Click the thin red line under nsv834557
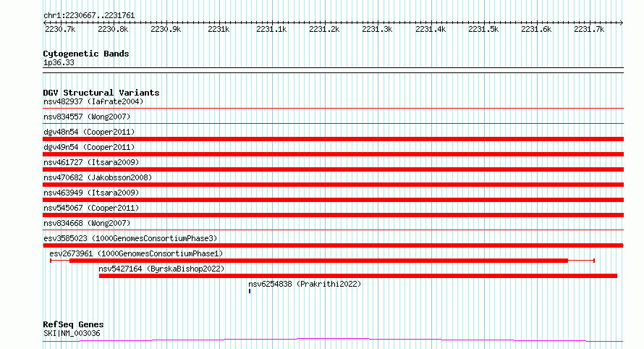Image resolution: width=644 pixels, height=349 pixels. click(x=333, y=123)
